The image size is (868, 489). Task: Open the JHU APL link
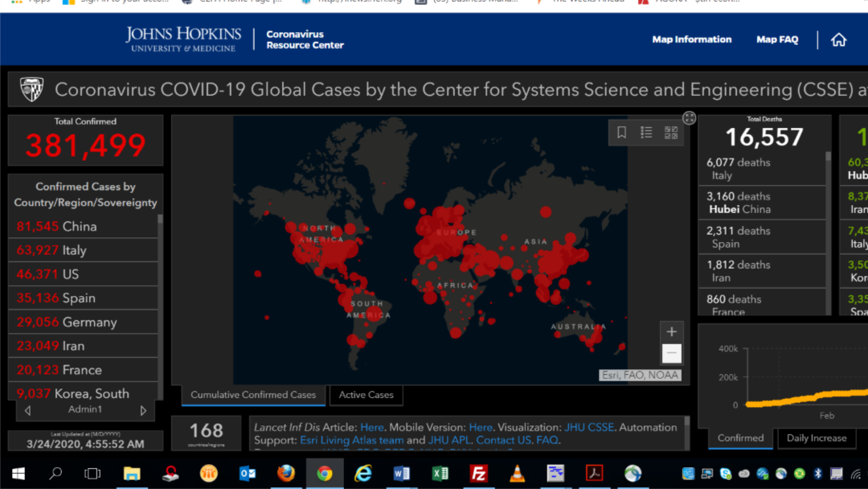pos(449,440)
